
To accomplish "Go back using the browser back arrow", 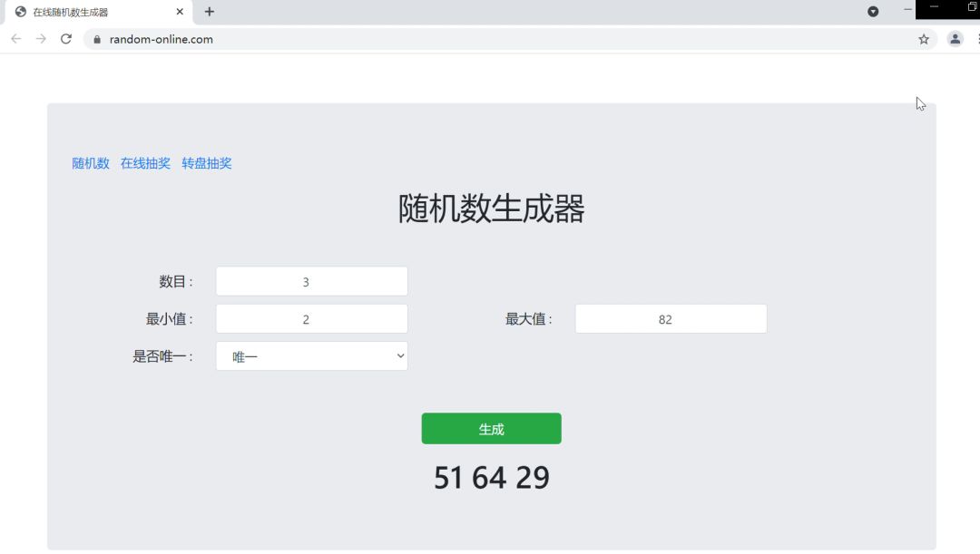I will pos(16,39).
